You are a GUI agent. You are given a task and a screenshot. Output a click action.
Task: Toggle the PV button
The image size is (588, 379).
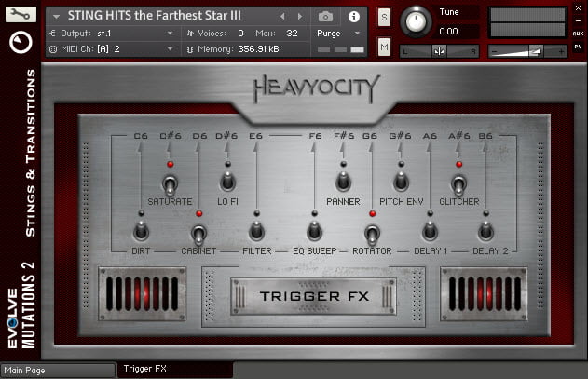578,47
